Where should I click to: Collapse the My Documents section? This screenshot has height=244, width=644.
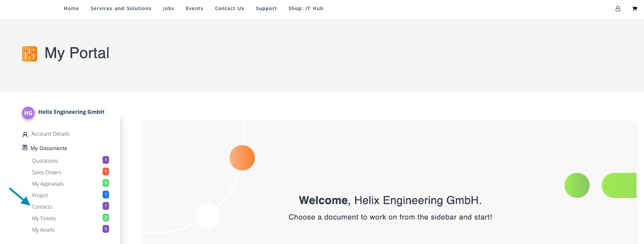click(x=49, y=148)
